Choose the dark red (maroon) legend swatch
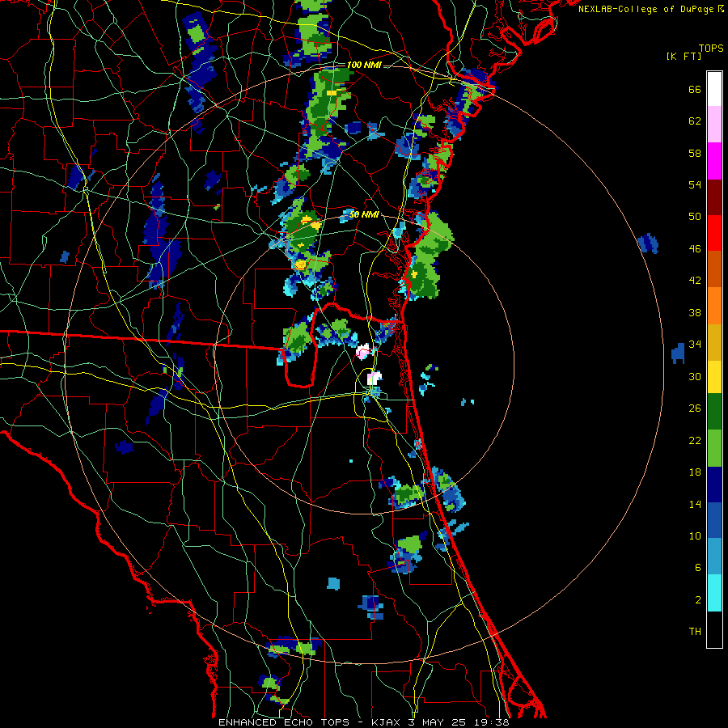 pos(714,197)
